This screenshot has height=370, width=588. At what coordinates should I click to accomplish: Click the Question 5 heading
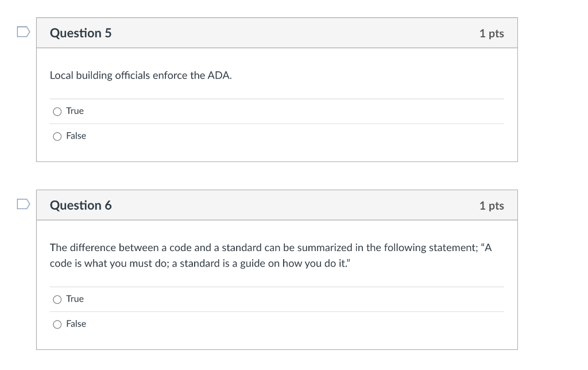pos(80,33)
